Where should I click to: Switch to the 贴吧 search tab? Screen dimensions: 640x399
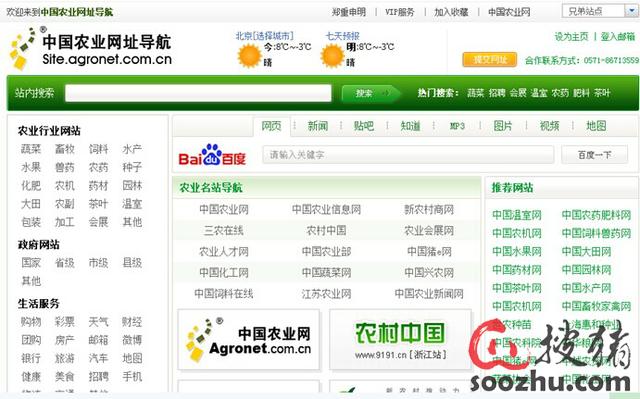coord(364,126)
